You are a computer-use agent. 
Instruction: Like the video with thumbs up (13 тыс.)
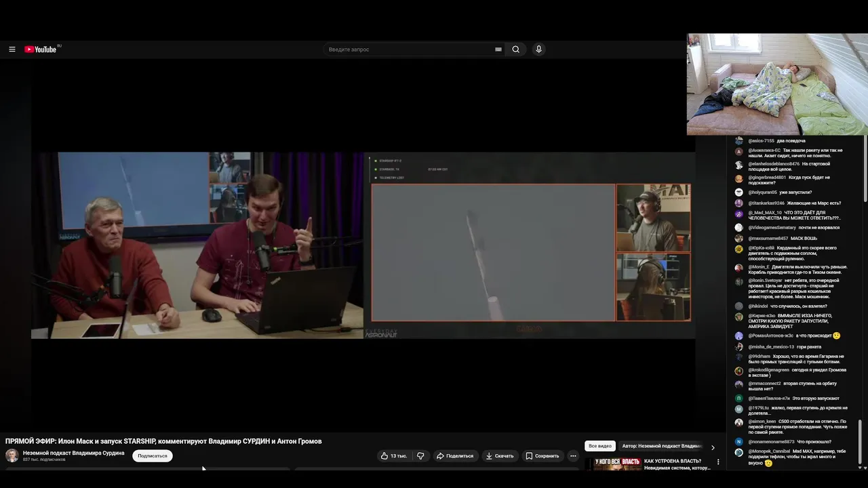(x=394, y=456)
